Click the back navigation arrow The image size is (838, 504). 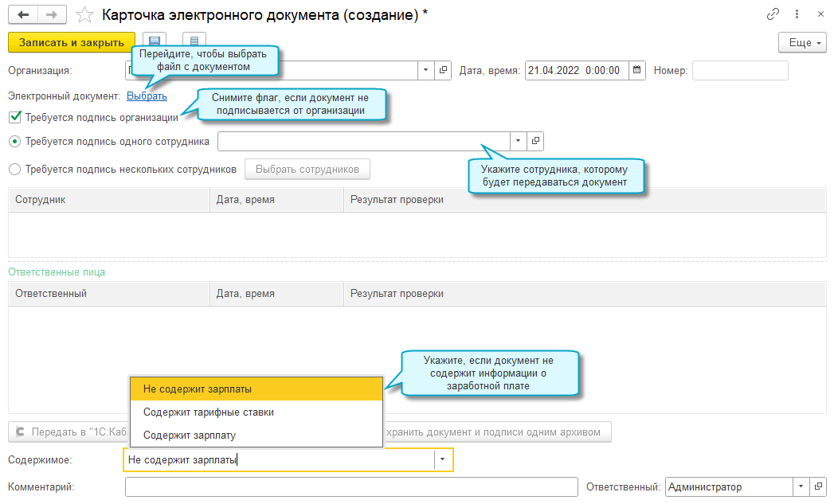click(x=22, y=14)
